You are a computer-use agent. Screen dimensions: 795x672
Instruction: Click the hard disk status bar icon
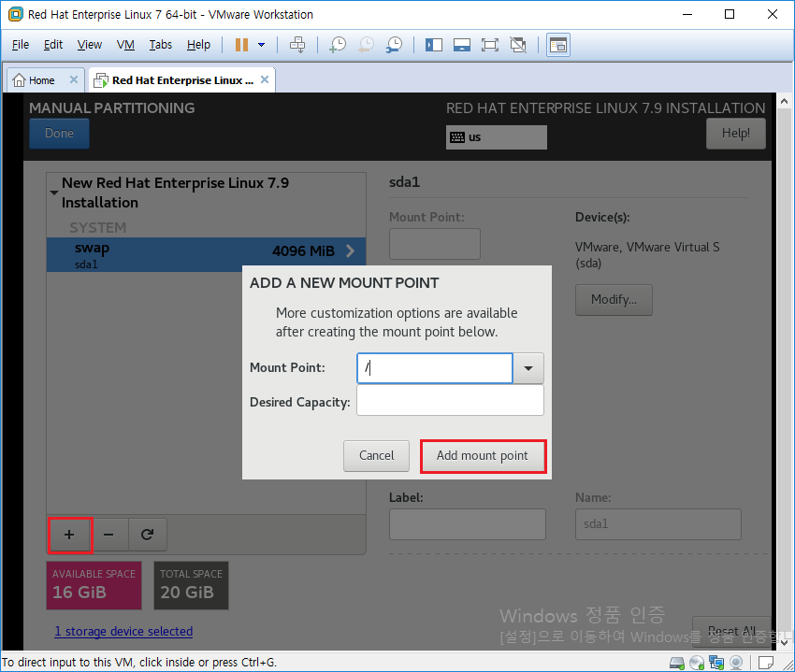click(677, 663)
